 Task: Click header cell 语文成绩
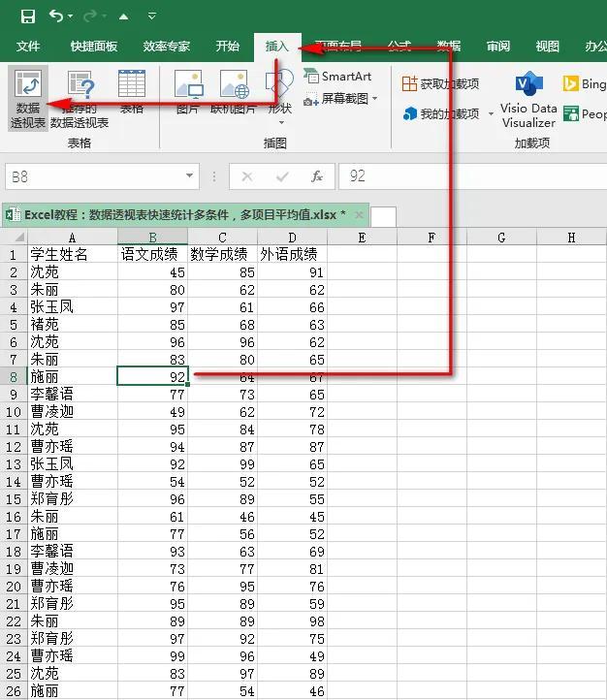click(152, 254)
